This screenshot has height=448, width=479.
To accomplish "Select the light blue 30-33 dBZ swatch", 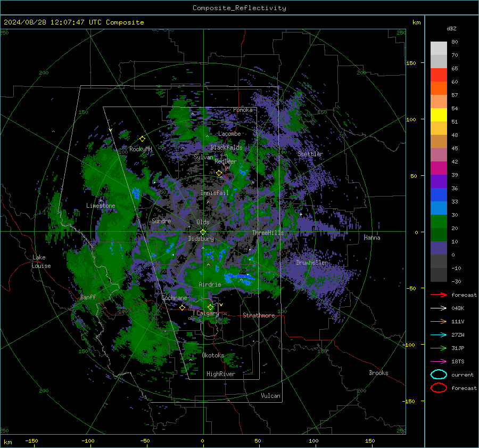I will click(x=439, y=208).
